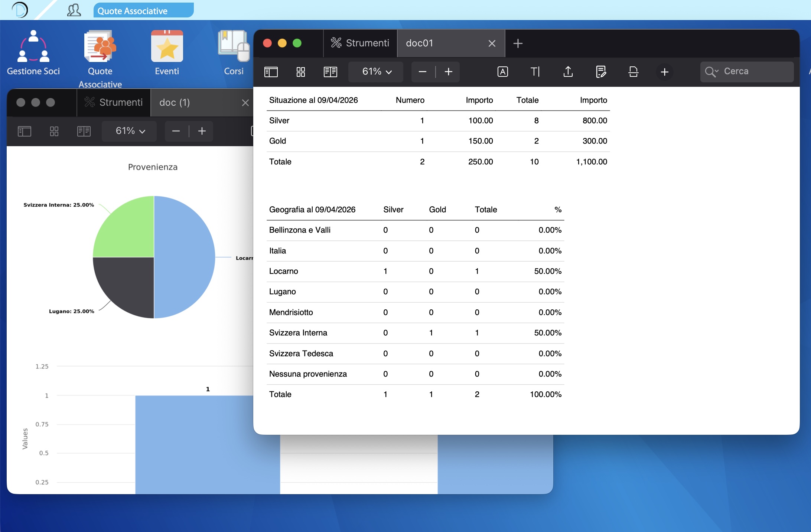811x532 pixels.
Task: Click 'Geografia al 09/04/2026' table header
Action: click(312, 210)
